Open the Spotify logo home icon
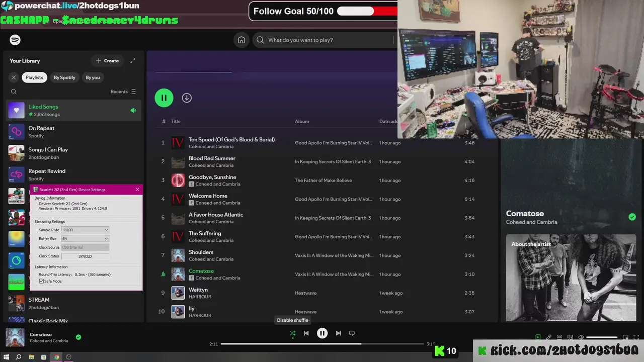This screenshot has width=644, height=362. point(15,40)
